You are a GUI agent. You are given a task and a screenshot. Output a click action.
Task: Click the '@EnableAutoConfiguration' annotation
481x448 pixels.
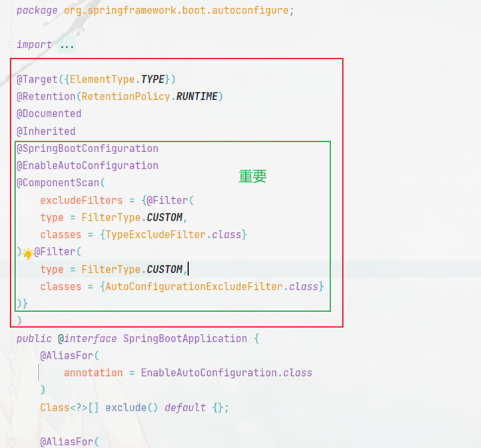click(x=87, y=166)
